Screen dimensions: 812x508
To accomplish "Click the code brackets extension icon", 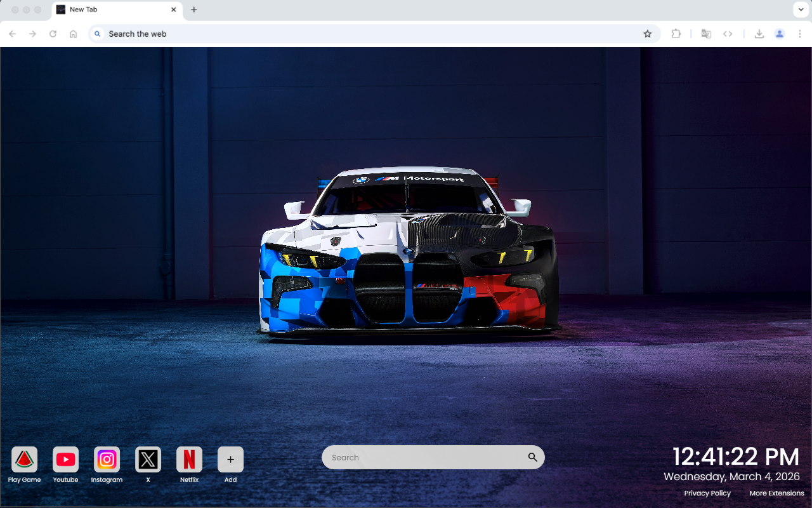I will tap(728, 34).
